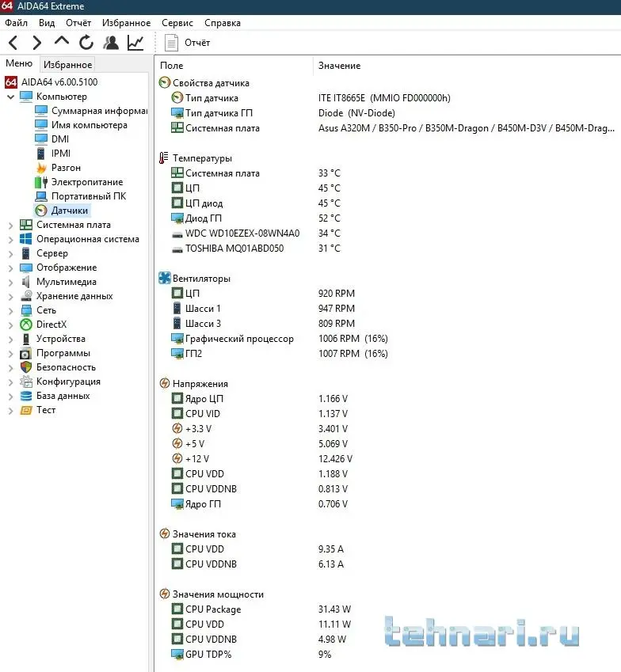Open the Вид menu
621x672 pixels.
[47, 23]
